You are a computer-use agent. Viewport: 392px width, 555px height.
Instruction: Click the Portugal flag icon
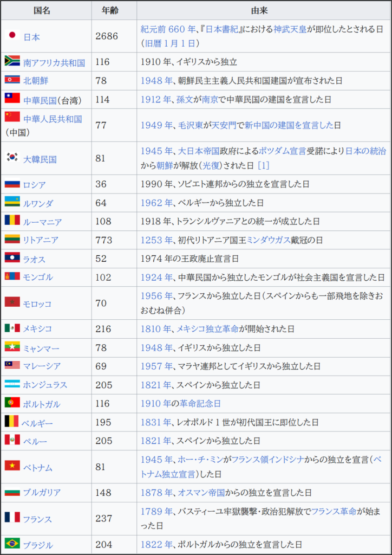tap(12, 403)
